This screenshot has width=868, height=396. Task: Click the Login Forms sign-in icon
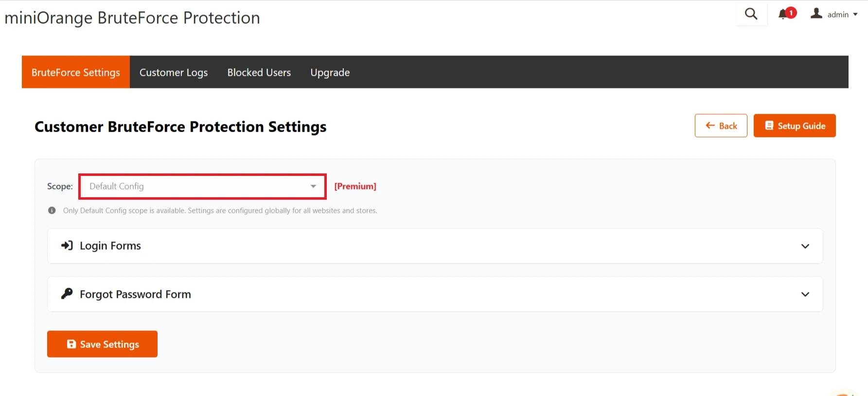pyautogui.click(x=67, y=245)
